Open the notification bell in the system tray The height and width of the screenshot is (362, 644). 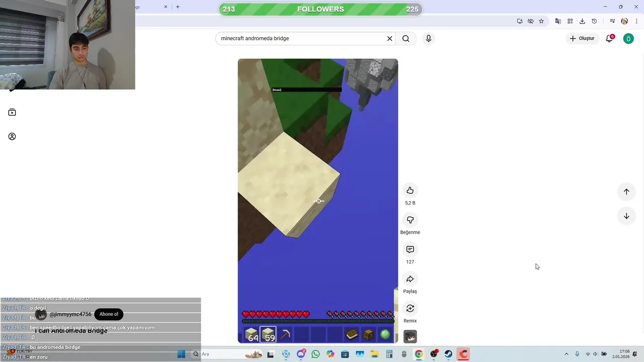(635, 354)
